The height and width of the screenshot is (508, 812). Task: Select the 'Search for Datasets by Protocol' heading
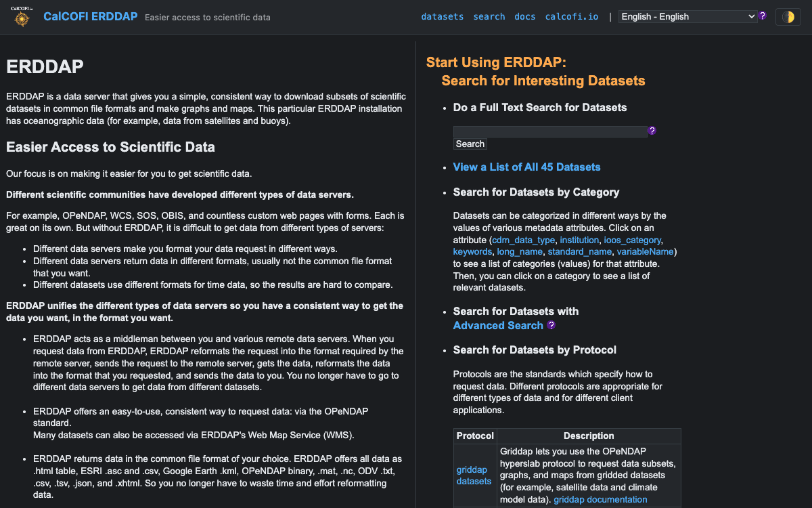coord(535,350)
